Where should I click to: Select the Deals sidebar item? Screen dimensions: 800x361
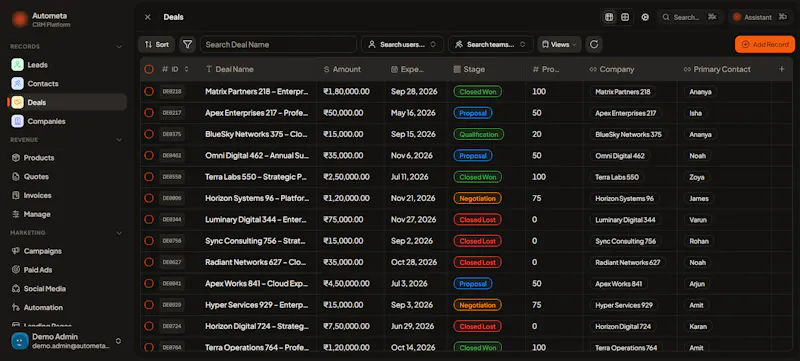[67, 102]
